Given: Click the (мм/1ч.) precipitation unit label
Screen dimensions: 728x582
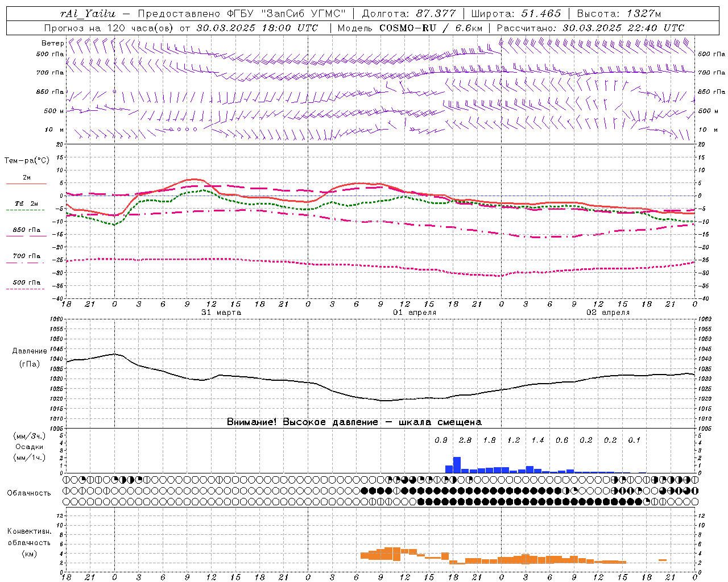Looking at the screenshot, I should point(29,458).
